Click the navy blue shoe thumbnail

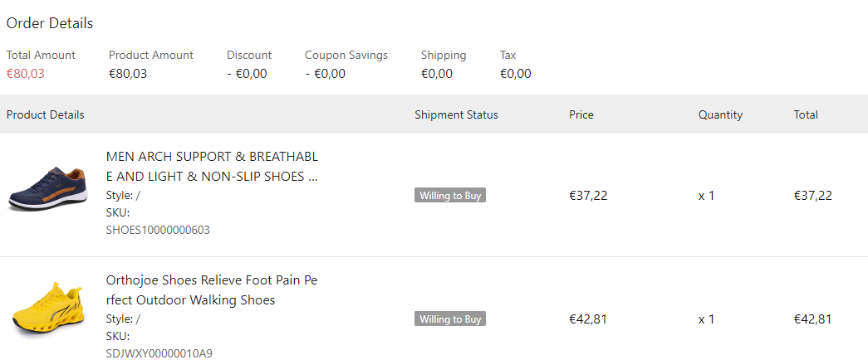[x=48, y=187]
